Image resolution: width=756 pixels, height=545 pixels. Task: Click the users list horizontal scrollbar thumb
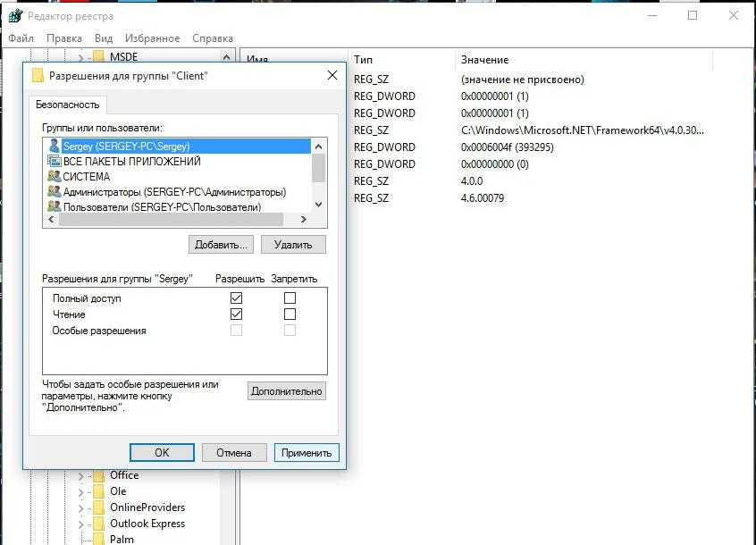(171, 219)
